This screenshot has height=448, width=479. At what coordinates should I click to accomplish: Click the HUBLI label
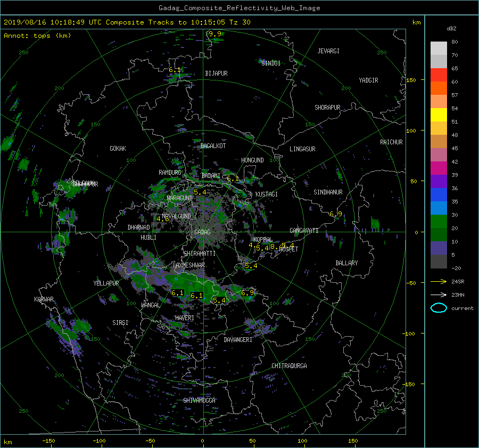pos(148,238)
